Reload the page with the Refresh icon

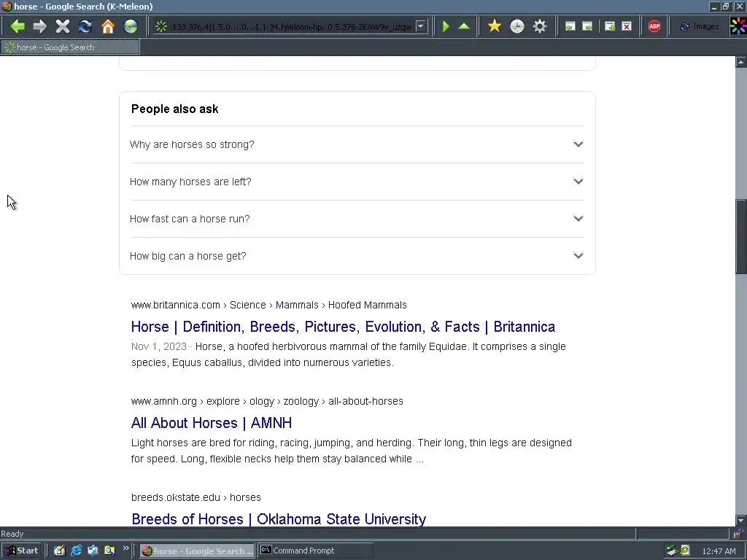pos(85,26)
